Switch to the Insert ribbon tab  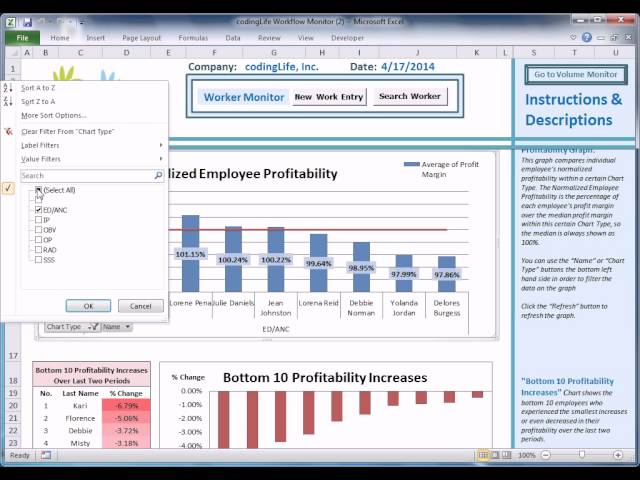coord(96,38)
